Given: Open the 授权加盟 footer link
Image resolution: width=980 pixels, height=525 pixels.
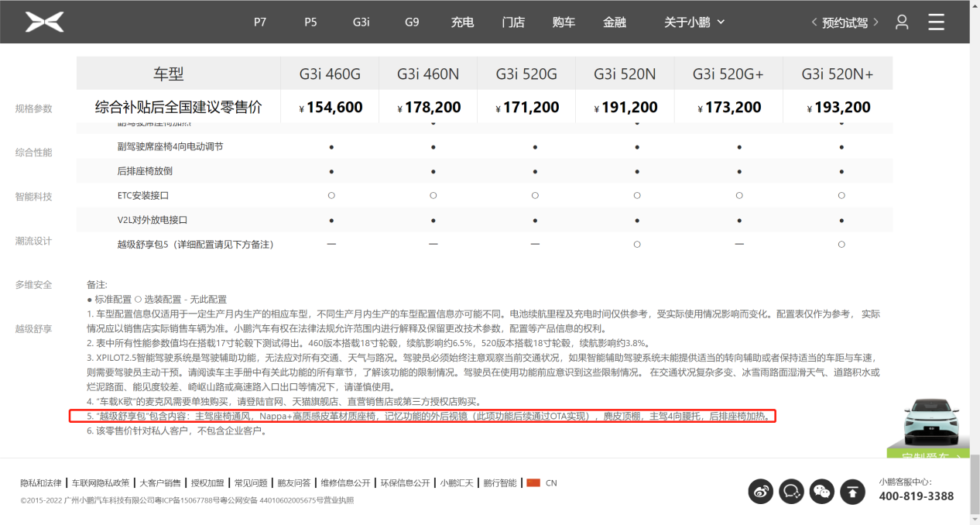Looking at the screenshot, I should [x=207, y=482].
